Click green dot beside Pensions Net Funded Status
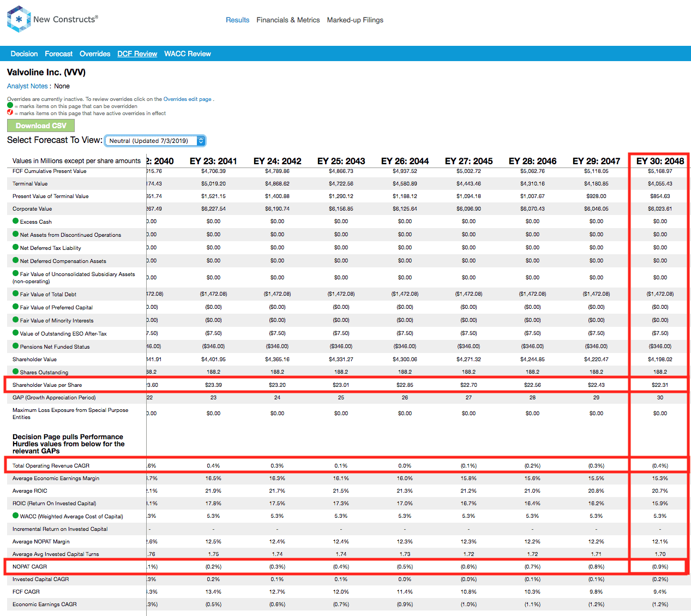 pos(16,346)
